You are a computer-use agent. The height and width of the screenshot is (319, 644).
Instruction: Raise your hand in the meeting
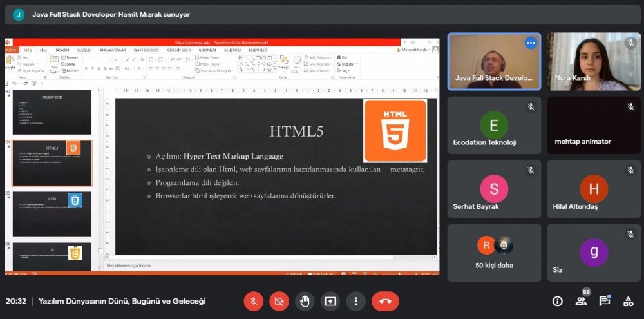pyautogui.click(x=305, y=301)
